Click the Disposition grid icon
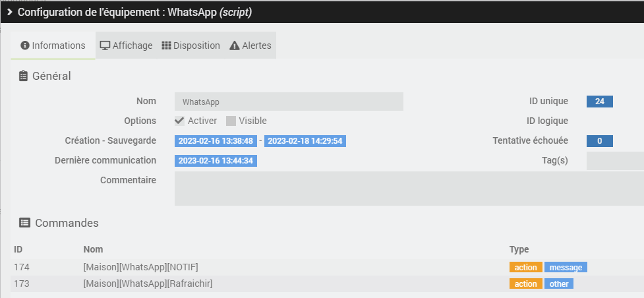 click(166, 45)
